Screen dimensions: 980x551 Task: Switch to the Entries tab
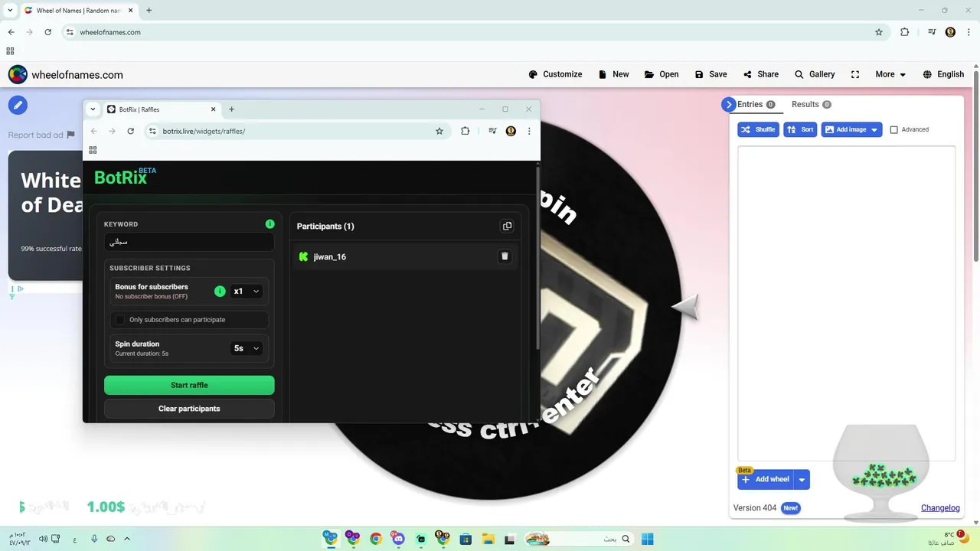click(x=756, y=104)
